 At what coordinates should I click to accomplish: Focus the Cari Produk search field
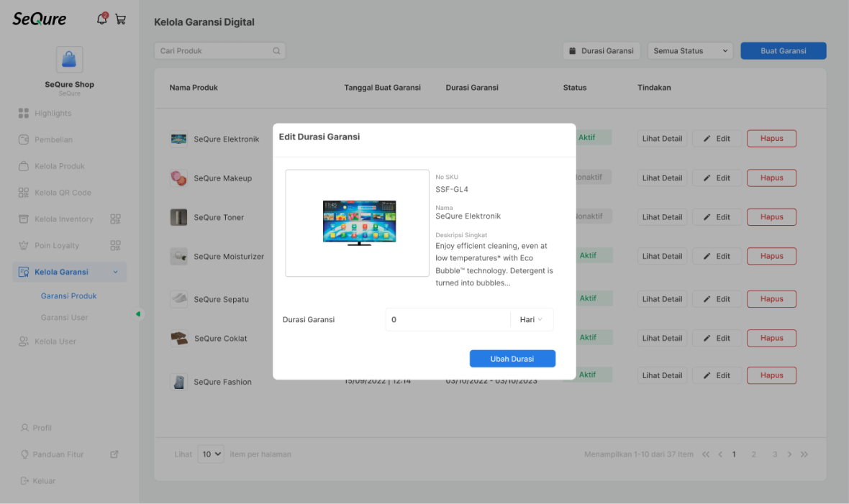click(220, 51)
